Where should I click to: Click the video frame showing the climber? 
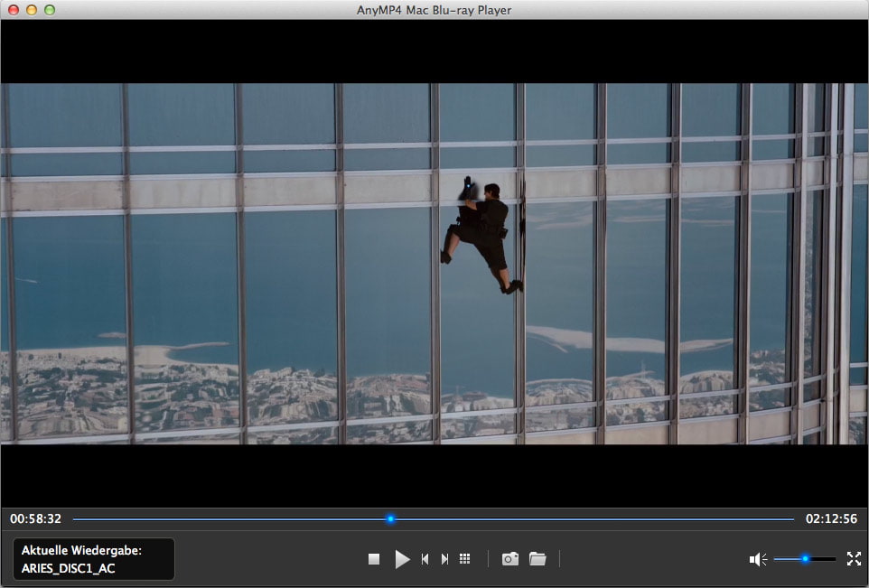(x=434, y=264)
